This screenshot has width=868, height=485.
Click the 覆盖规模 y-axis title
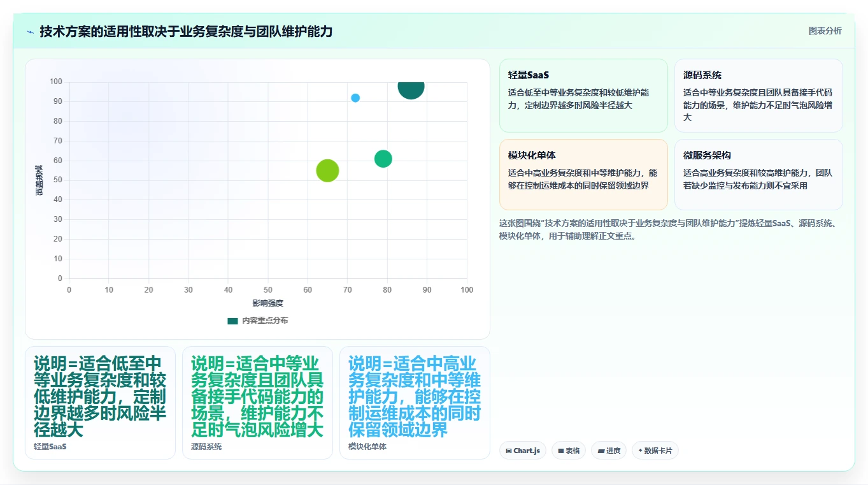[39, 180]
